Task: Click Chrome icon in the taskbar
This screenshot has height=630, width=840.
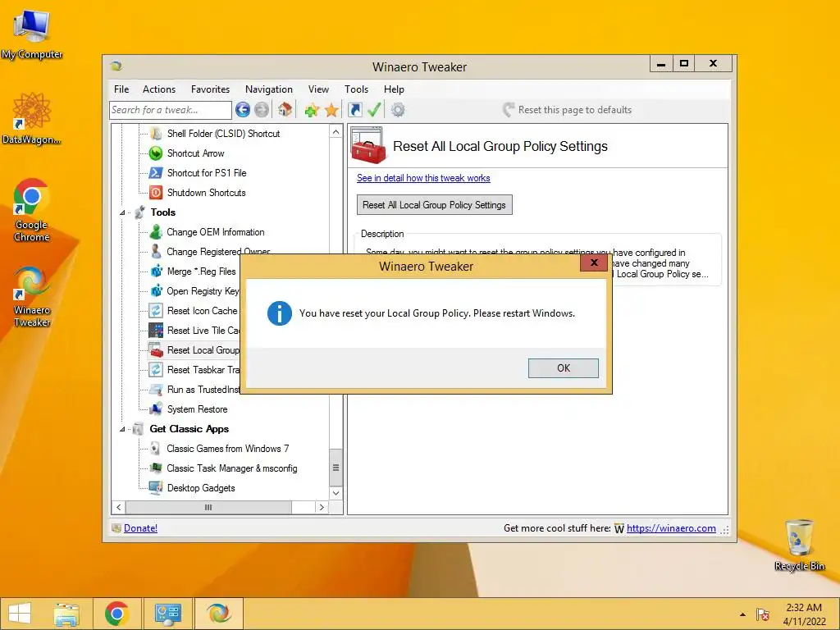Action: click(x=116, y=614)
